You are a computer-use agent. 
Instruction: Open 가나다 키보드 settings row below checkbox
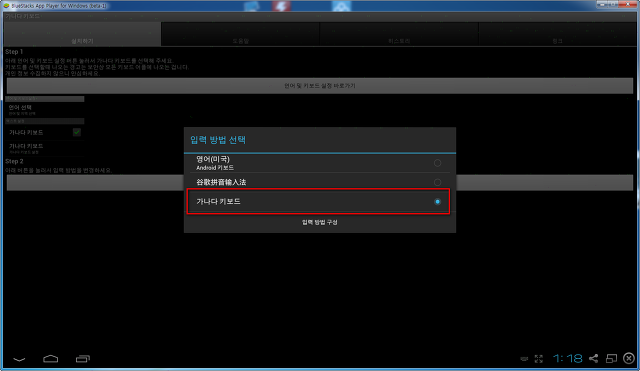tap(44, 148)
